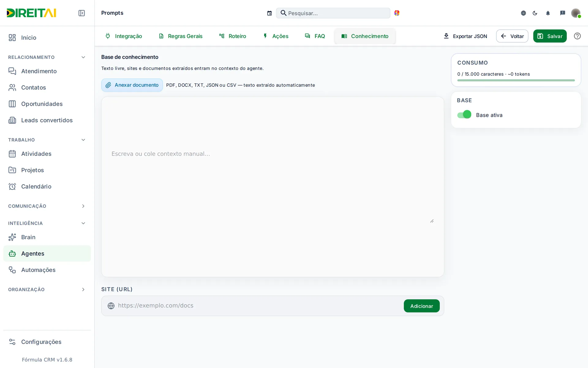Image resolution: width=588 pixels, height=368 pixels.
Task: Toggle the Base ativa switch
Action: tap(464, 115)
